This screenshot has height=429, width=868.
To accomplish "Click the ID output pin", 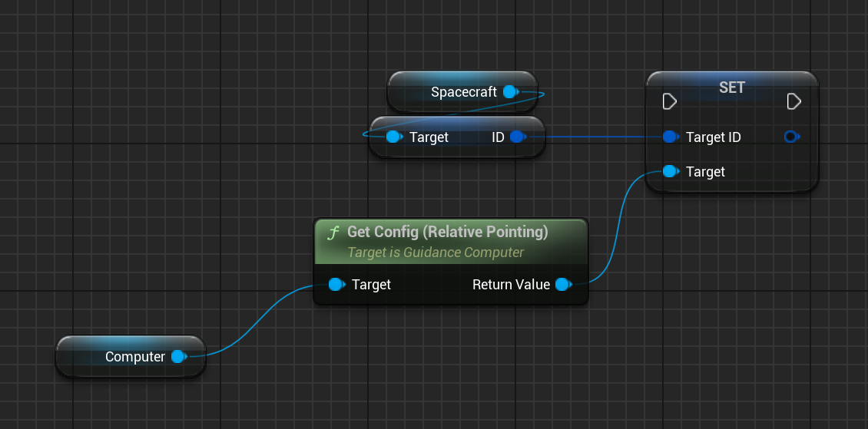I will tap(517, 137).
